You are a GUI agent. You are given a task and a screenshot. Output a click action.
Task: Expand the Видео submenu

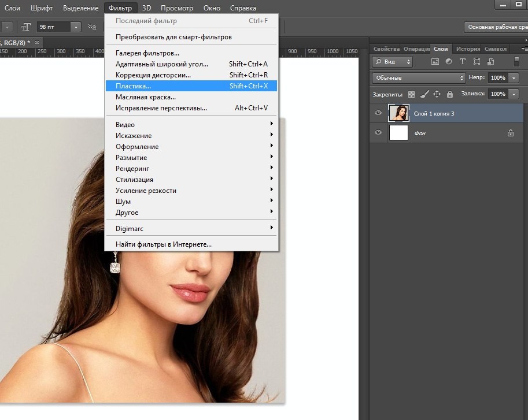[191, 124]
